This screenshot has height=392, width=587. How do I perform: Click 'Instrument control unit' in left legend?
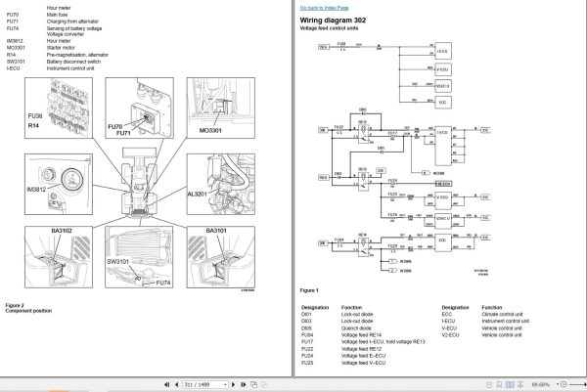pyautogui.click(x=70, y=68)
